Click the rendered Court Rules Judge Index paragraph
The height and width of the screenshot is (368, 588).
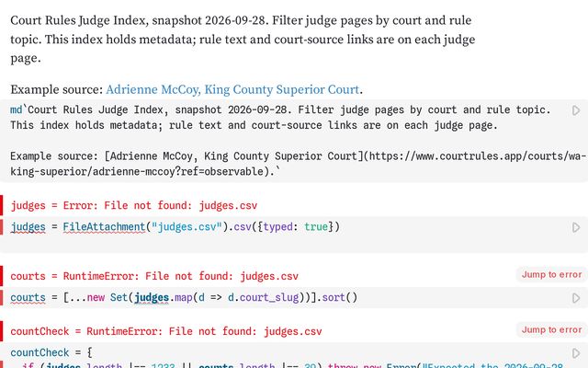tap(243, 39)
